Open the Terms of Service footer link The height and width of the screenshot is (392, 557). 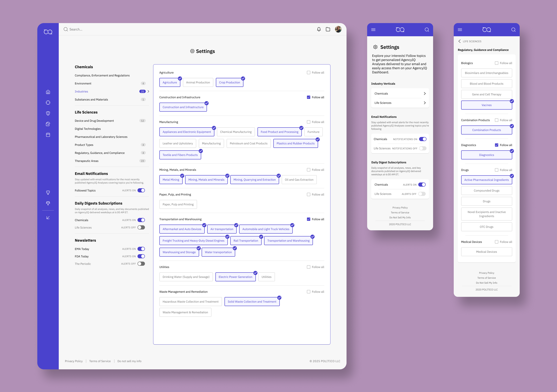[100, 361]
